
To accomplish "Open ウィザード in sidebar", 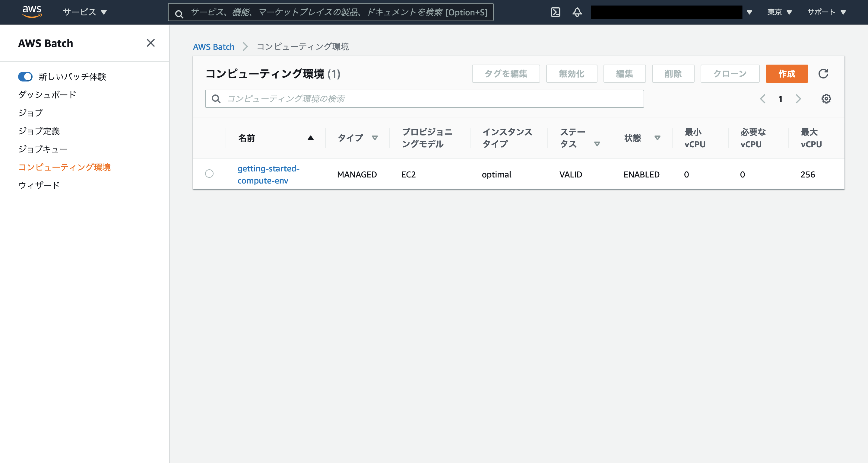I will 39,185.
